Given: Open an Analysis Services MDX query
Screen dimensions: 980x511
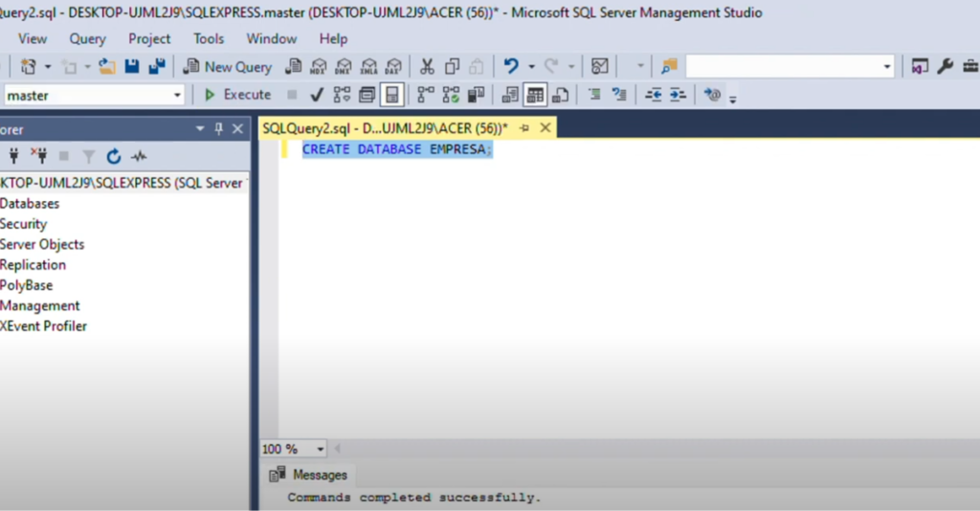Looking at the screenshot, I should 319,66.
